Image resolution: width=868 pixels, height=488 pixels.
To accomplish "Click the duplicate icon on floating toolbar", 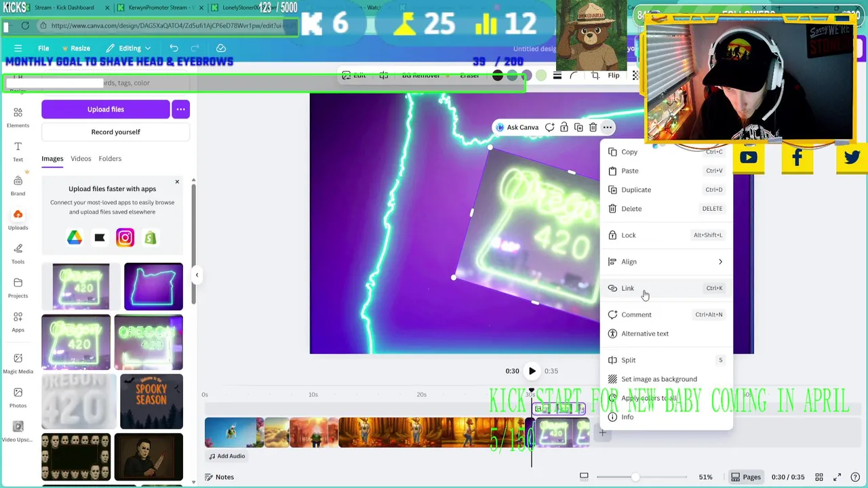I will pos(578,127).
